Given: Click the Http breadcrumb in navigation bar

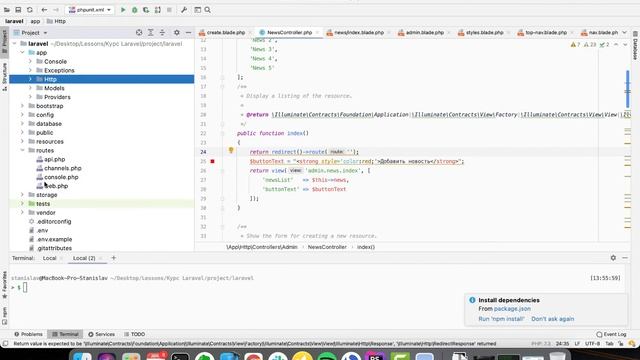Looking at the screenshot, I should [56, 21].
